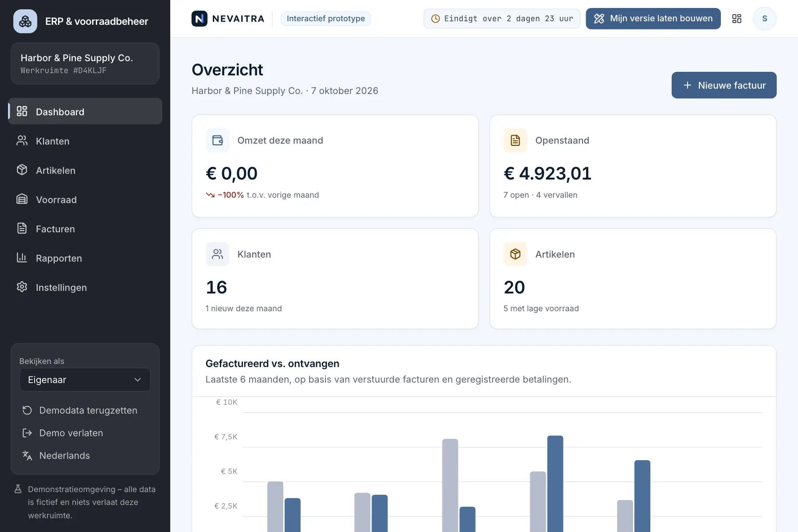Click the Interactief prototype badge
The width and height of the screenshot is (798, 532).
click(326, 19)
